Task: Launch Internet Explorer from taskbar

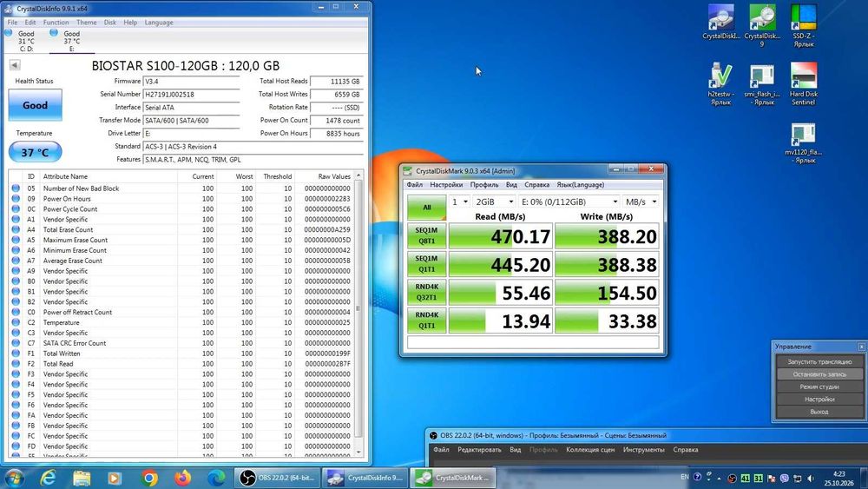Action: click(x=48, y=478)
